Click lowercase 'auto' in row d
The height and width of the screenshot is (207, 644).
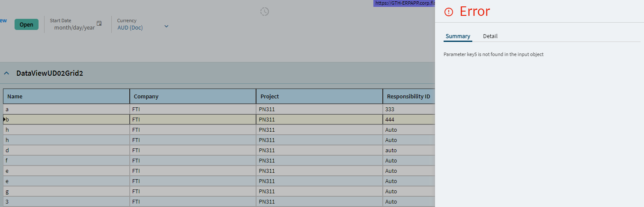(x=409, y=150)
